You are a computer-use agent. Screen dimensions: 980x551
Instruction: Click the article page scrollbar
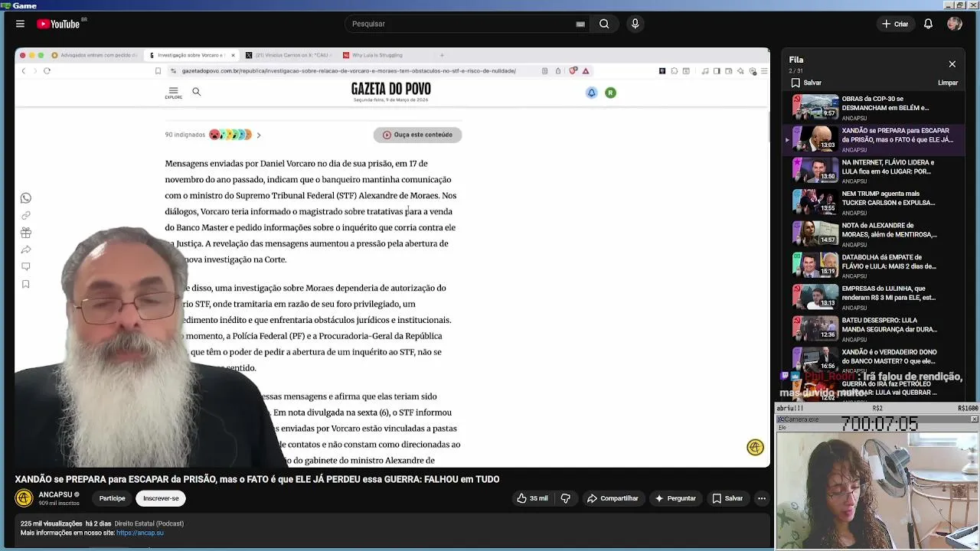pos(768,128)
